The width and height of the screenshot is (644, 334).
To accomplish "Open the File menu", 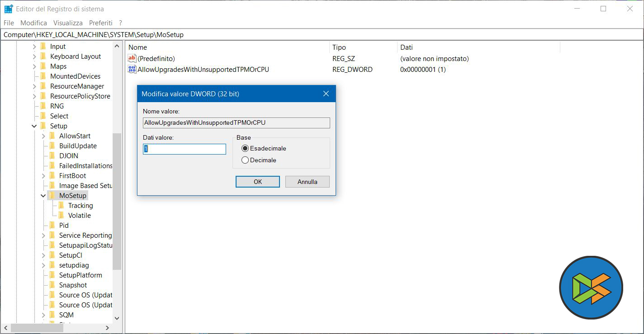I will coord(9,23).
